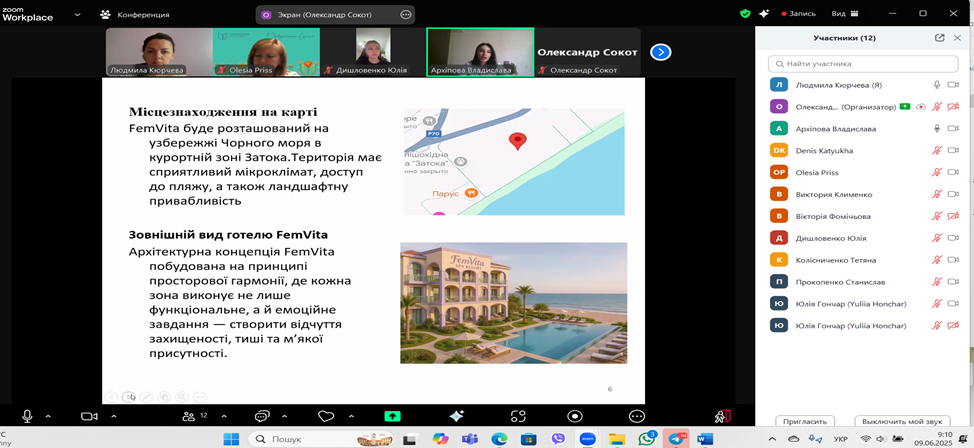
Task: Click the Leave meeting icon
Action: coord(722,416)
